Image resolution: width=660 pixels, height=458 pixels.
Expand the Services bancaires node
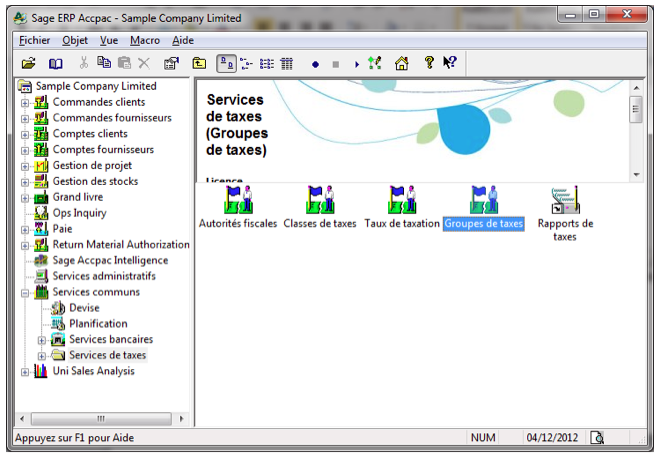pos(42,340)
